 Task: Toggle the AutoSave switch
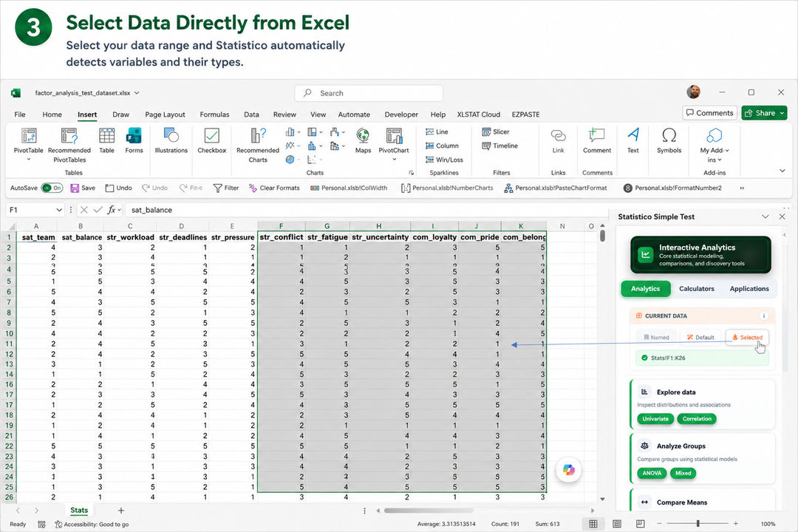[x=52, y=188]
